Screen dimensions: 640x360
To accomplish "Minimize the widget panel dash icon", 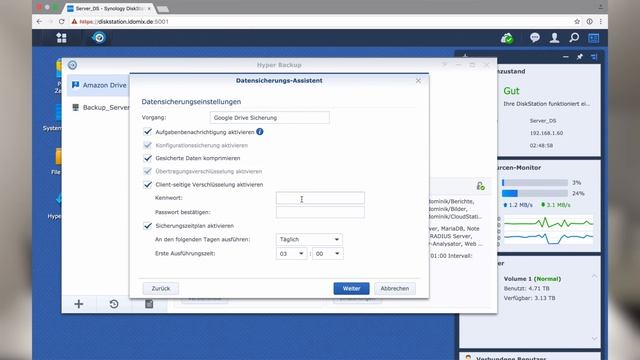I will coord(565,57).
